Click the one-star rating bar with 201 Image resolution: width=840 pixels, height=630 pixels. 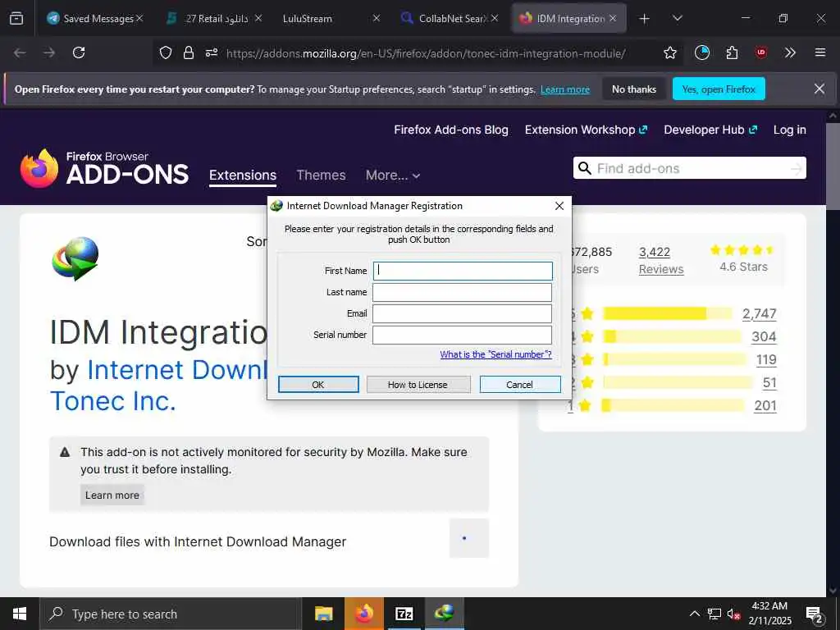coord(673,405)
